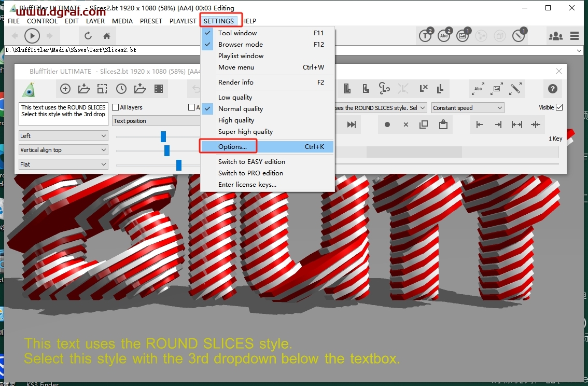
Task: Click the first outlined L layer icon
Action: pyautogui.click(x=347, y=89)
